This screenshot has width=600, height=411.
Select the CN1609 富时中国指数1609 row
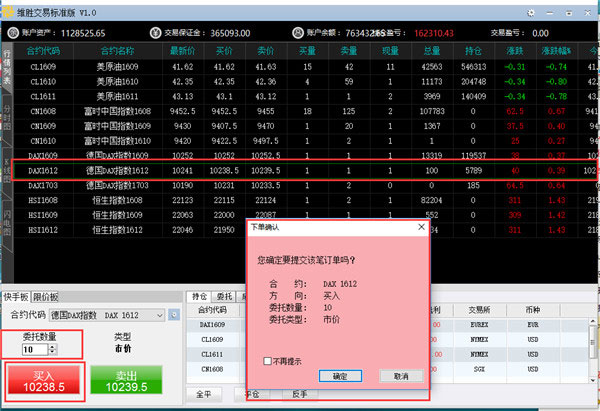[305, 126]
